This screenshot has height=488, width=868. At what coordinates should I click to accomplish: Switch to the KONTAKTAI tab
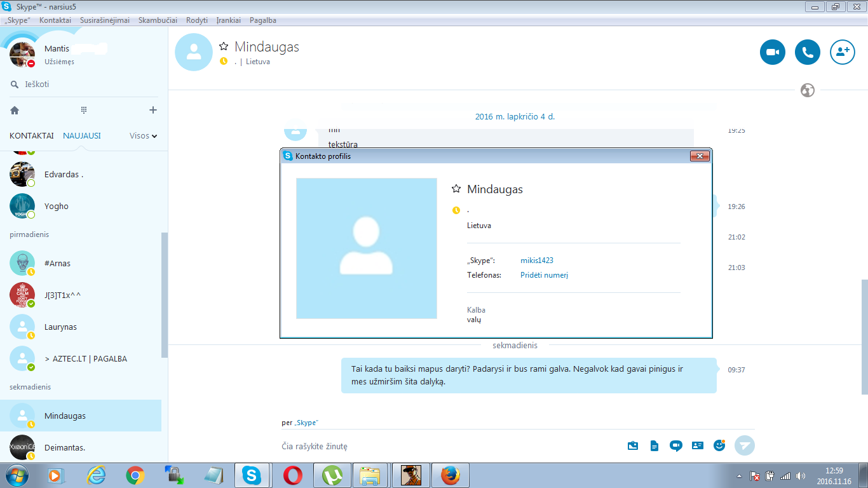[32, 135]
